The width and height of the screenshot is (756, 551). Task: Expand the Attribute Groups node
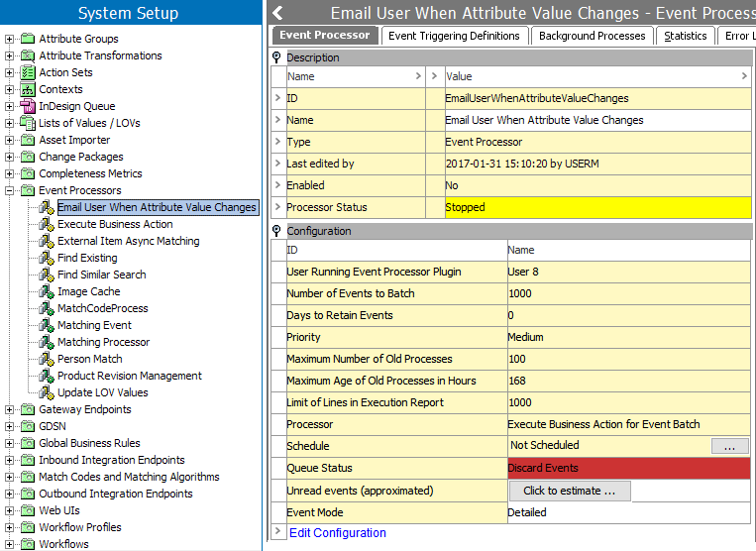[9, 39]
